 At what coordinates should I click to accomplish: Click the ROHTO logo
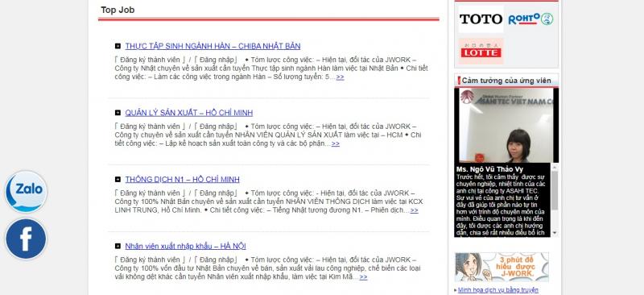[530, 19]
